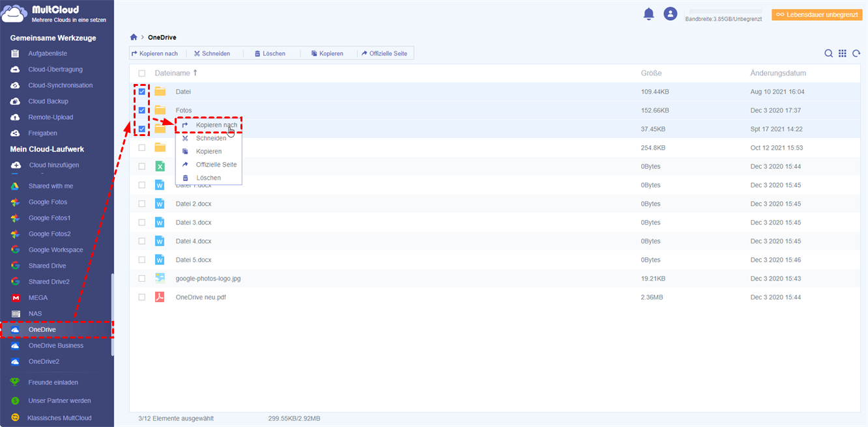
Task: Select OneDrive2 in the sidebar
Action: (x=44, y=361)
